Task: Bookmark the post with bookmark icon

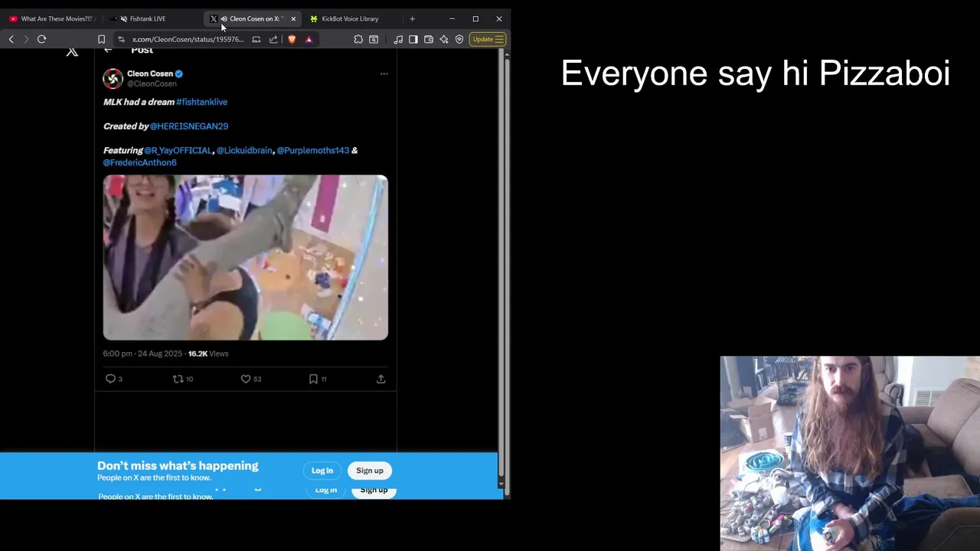Action: tap(313, 379)
